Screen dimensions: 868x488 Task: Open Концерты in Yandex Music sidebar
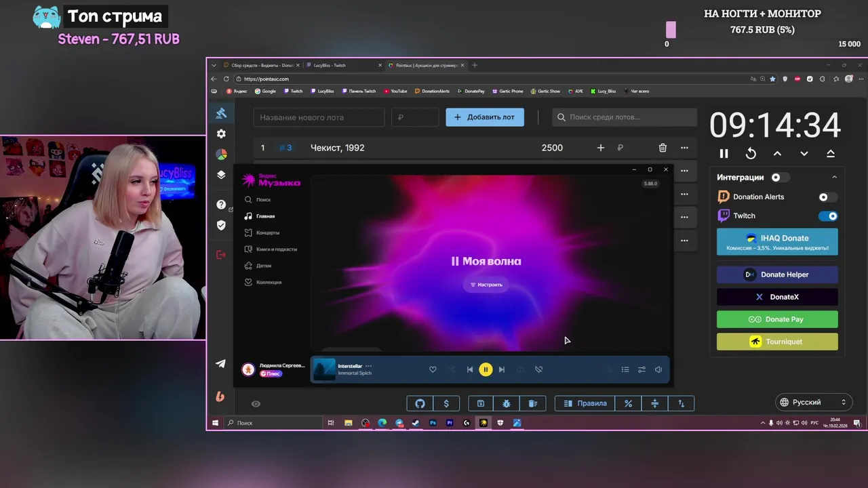coord(267,232)
